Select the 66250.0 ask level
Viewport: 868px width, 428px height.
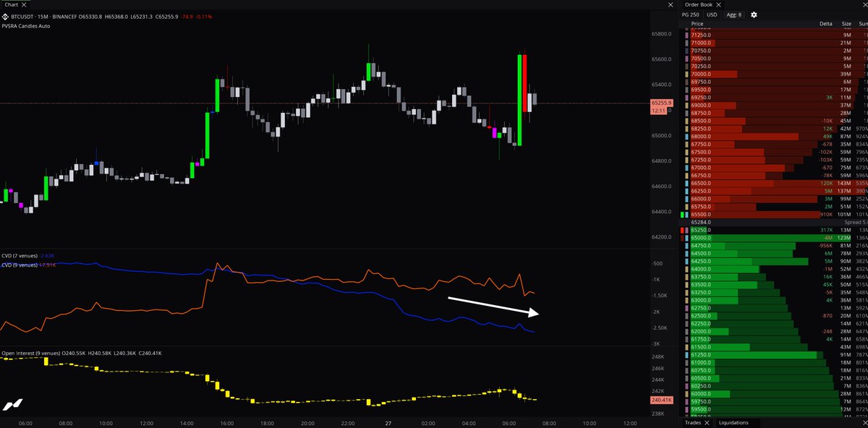pos(774,191)
